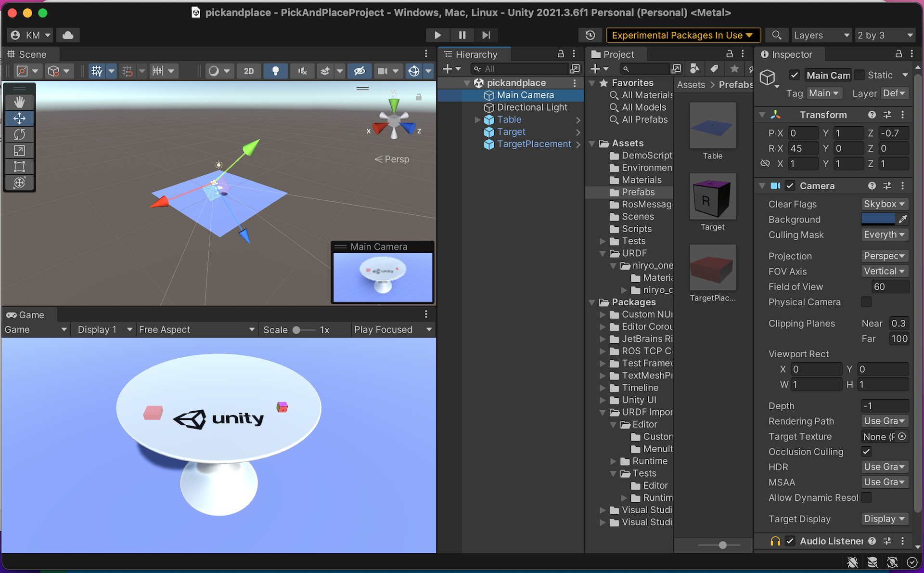Open the undo history icon

coord(590,35)
